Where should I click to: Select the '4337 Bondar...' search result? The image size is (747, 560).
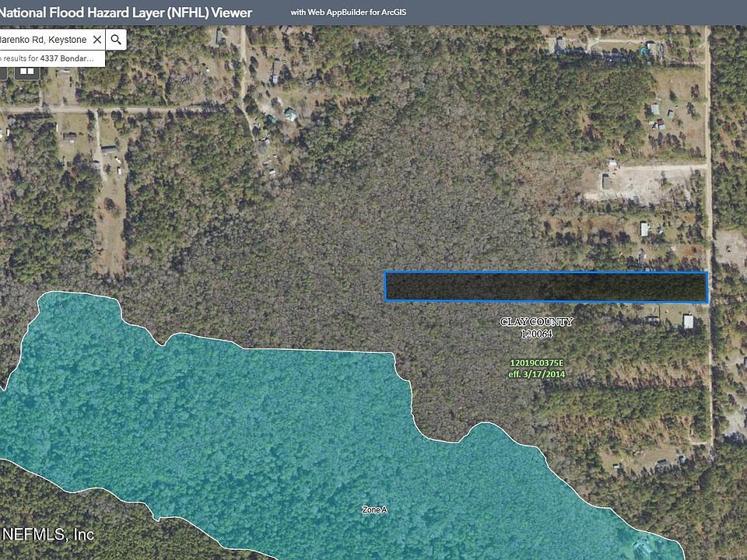(x=52, y=58)
